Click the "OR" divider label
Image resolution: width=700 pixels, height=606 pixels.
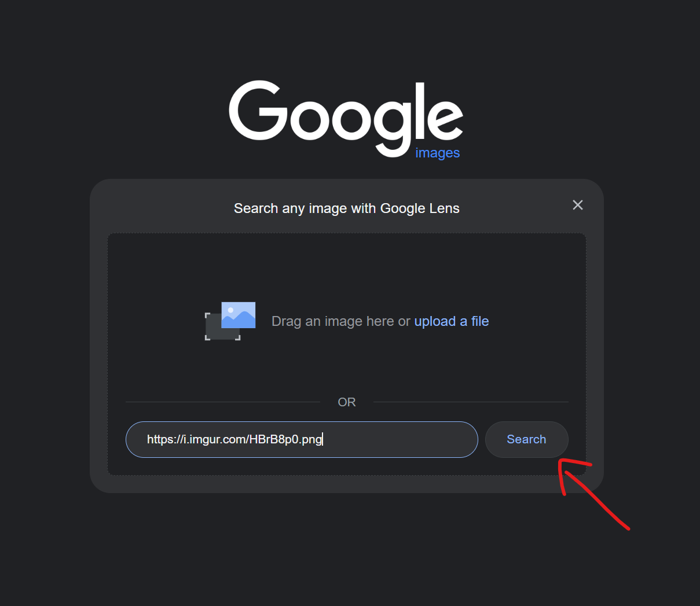(347, 402)
